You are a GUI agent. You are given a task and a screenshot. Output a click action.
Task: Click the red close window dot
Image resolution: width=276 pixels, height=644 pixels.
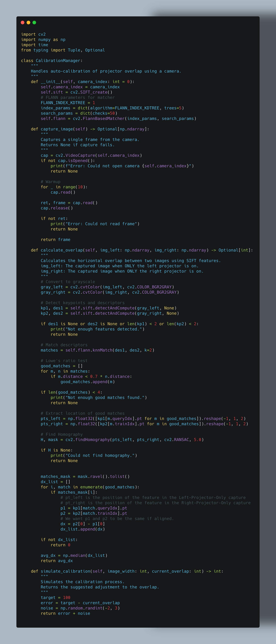click(x=23, y=23)
